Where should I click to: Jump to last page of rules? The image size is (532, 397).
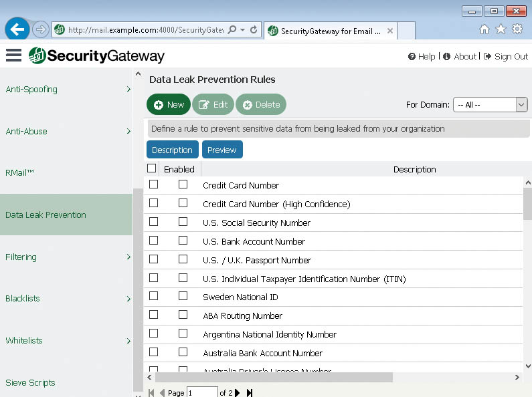tap(250, 393)
